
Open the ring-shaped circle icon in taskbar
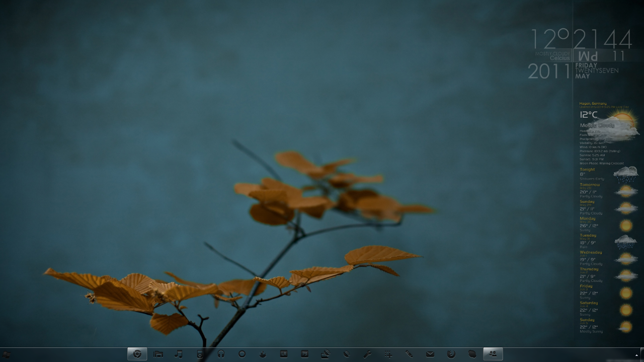tap(242, 354)
